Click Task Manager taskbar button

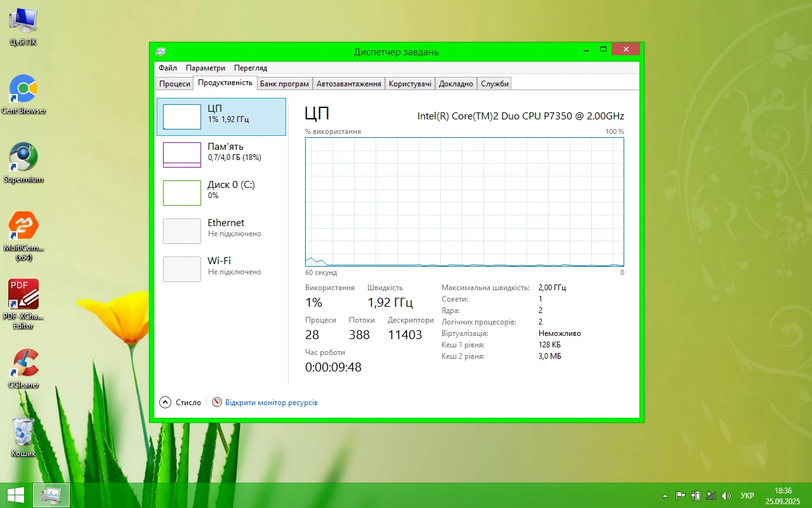pos(51,495)
